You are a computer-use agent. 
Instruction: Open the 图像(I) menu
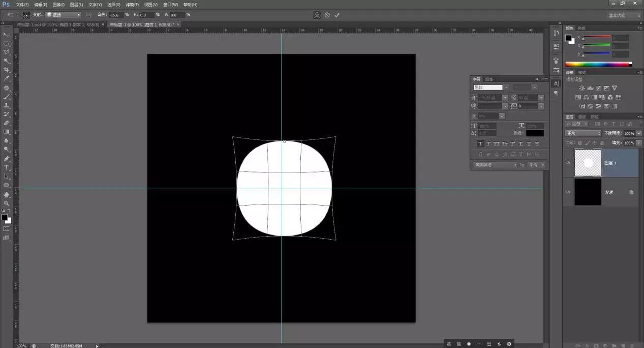(x=58, y=5)
